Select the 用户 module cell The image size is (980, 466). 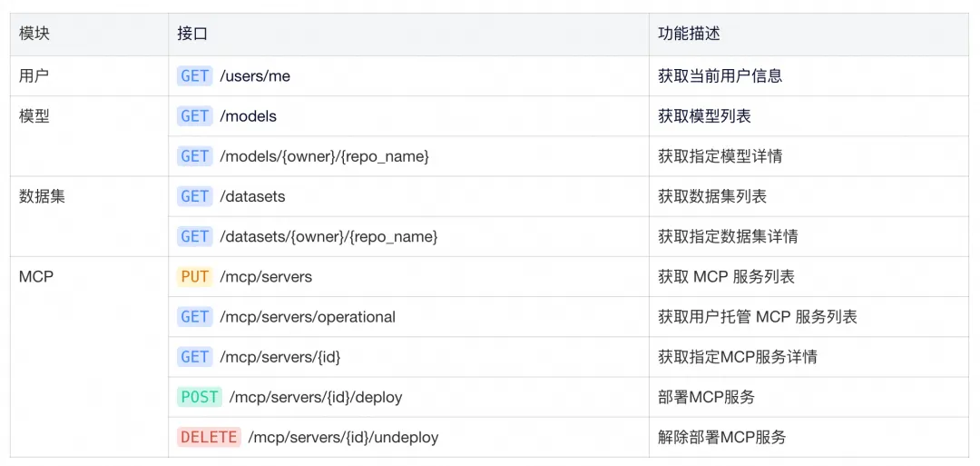coord(34,76)
